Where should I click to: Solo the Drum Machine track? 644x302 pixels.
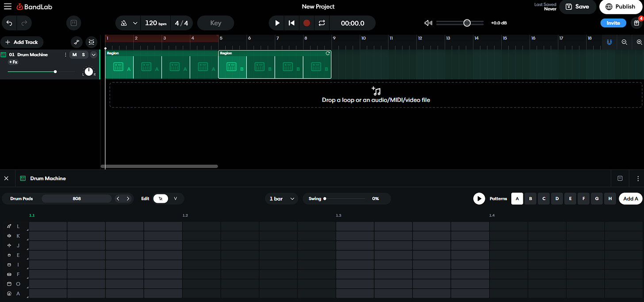(82, 54)
